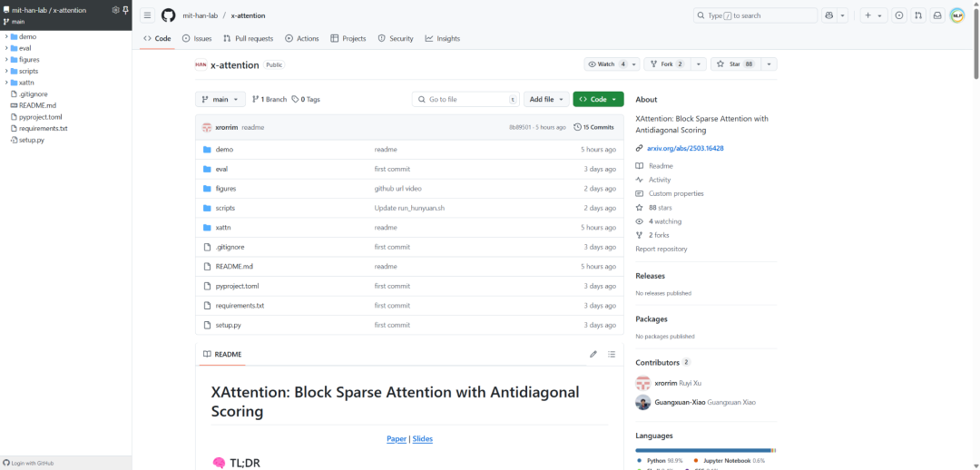Open Activity in About section
The image size is (980, 470).
[x=660, y=180]
